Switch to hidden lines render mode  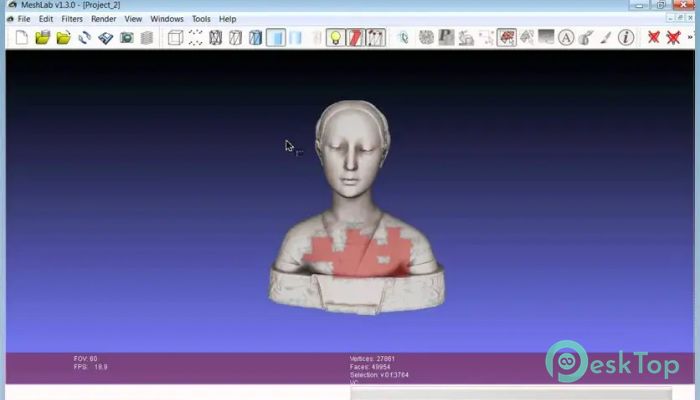[x=235, y=38]
